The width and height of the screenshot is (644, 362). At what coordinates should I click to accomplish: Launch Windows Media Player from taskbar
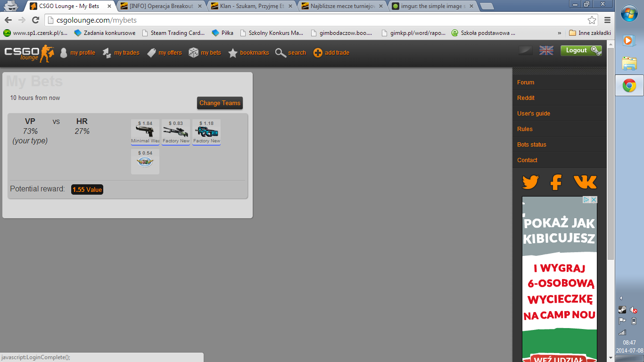628,41
